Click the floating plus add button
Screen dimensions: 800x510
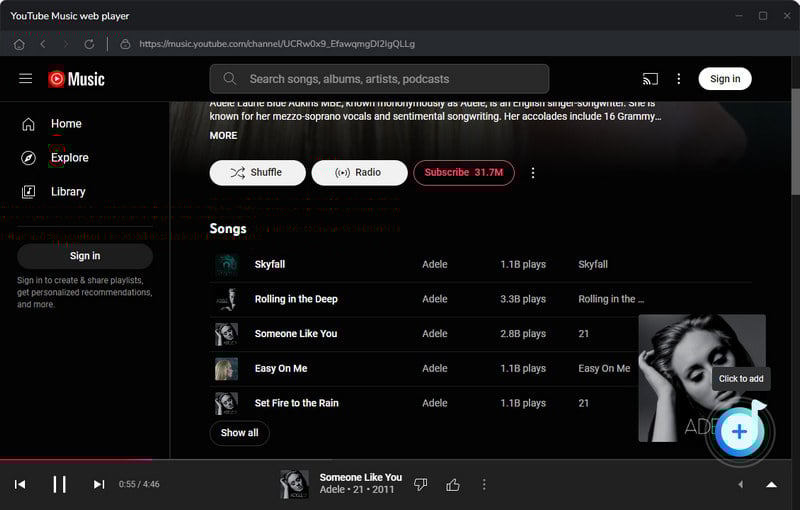[x=739, y=432]
